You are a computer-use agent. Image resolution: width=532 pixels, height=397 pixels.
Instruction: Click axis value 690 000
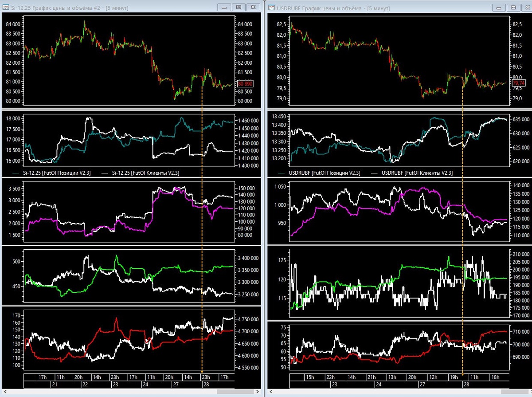tap(520, 357)
